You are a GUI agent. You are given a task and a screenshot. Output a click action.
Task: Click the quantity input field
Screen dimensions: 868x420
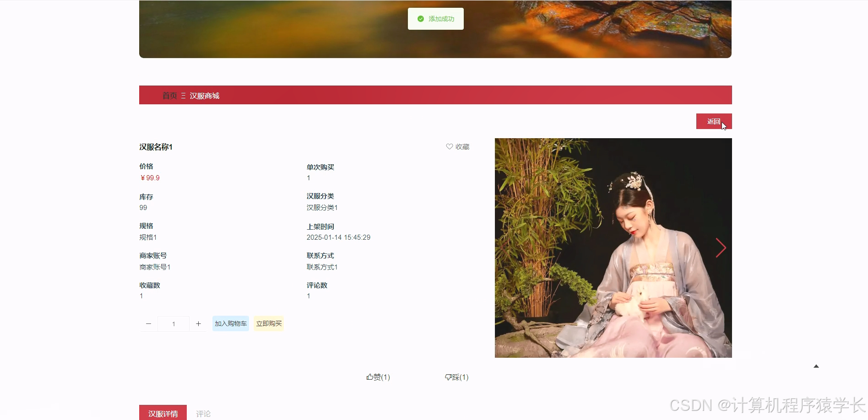(x=174, y=323)
